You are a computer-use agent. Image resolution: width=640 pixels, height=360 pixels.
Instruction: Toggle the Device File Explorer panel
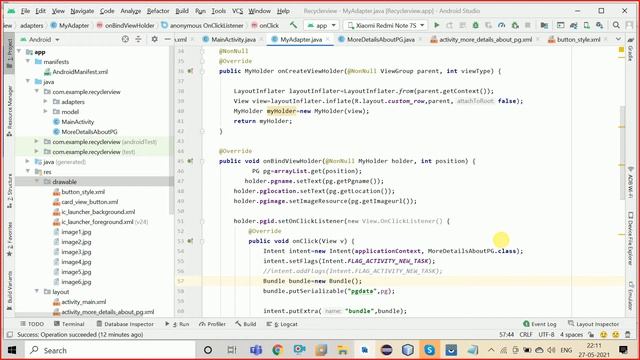(630, 238)
